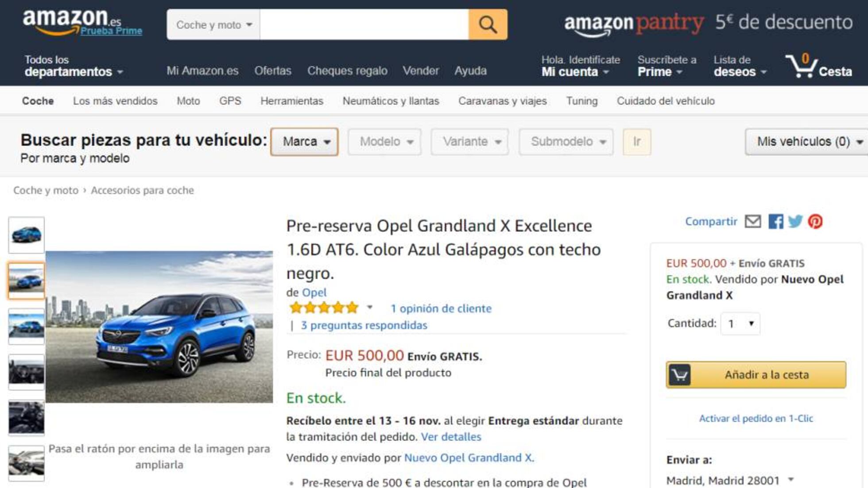Image resolution: width=868 pixels, height=488 pixels.
Task: Open the Todos los departamentos menu
Action: point(74,66)
